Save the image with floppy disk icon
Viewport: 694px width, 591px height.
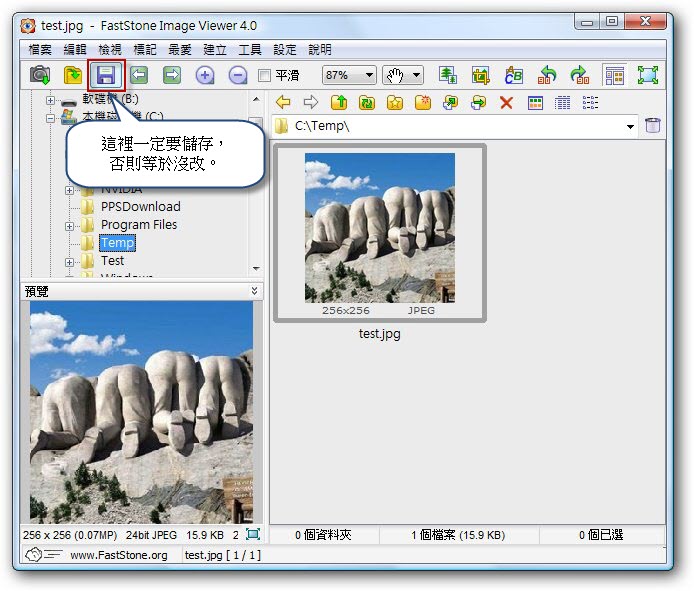pyautogui.click(x=106, y=75)
